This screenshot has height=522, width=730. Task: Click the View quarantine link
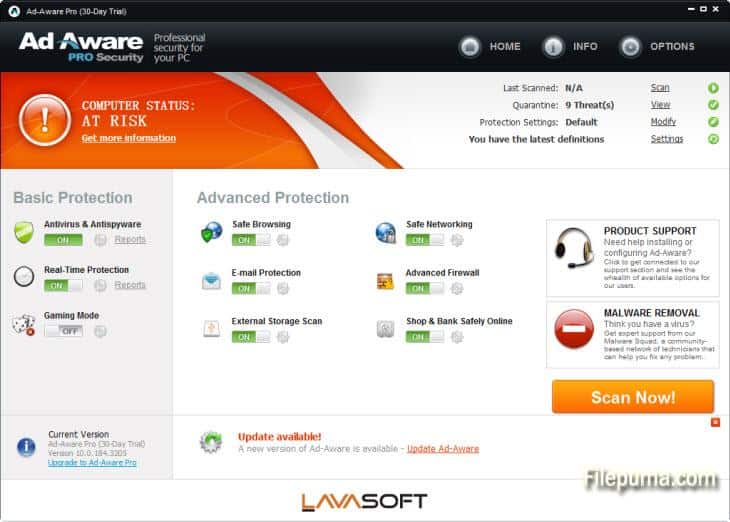(x=660, y=105)
